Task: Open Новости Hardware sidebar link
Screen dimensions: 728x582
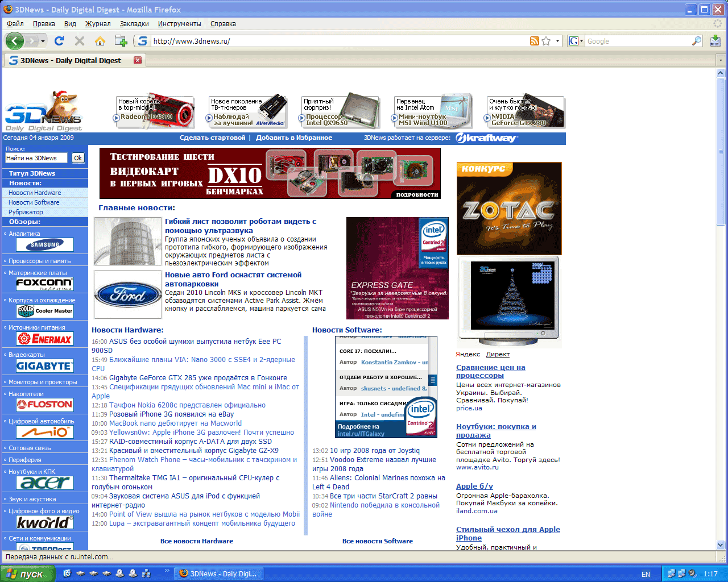Action: point(35,193)
